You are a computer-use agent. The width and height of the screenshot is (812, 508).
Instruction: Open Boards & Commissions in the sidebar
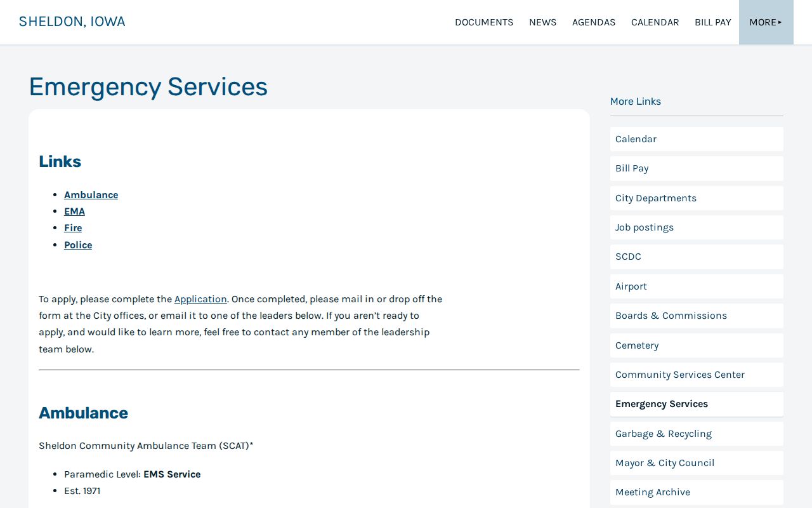click(697, 316)
